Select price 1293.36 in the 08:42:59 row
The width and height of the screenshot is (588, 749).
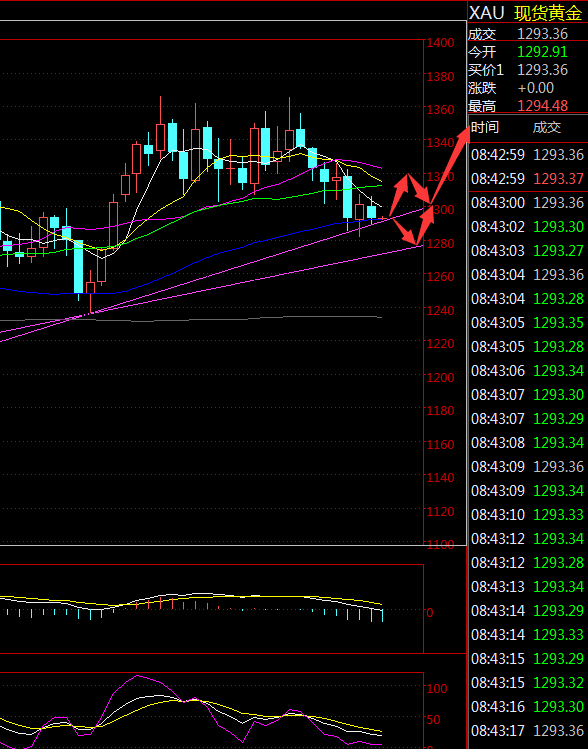coord(558,155)
